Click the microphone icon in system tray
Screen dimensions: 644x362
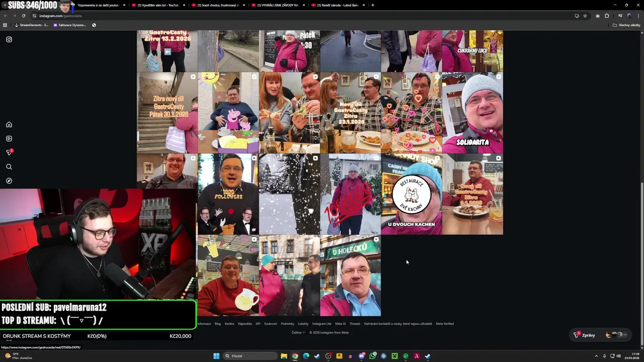[604, 356]
